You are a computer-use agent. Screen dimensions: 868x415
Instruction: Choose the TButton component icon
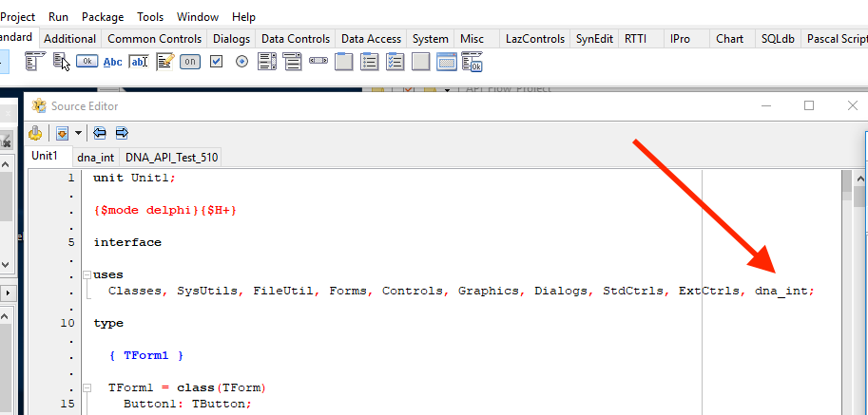[87, 62]
